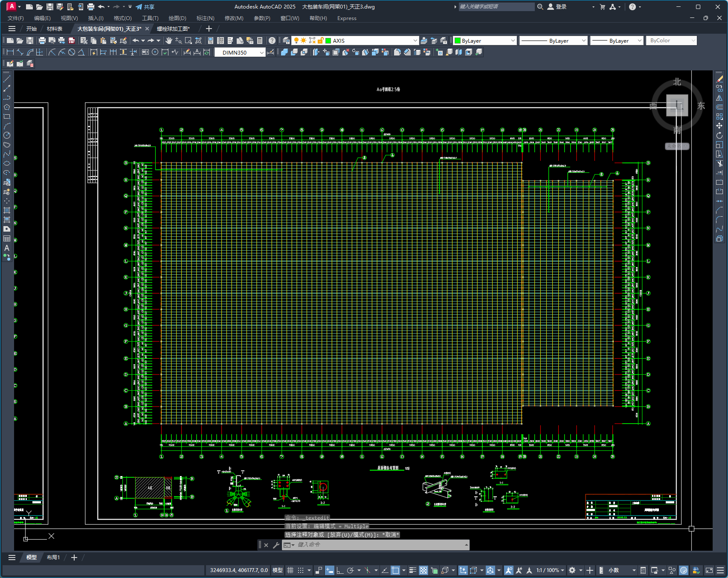
Task: Select the Diameter dimension tool
Action: [72, 52]
